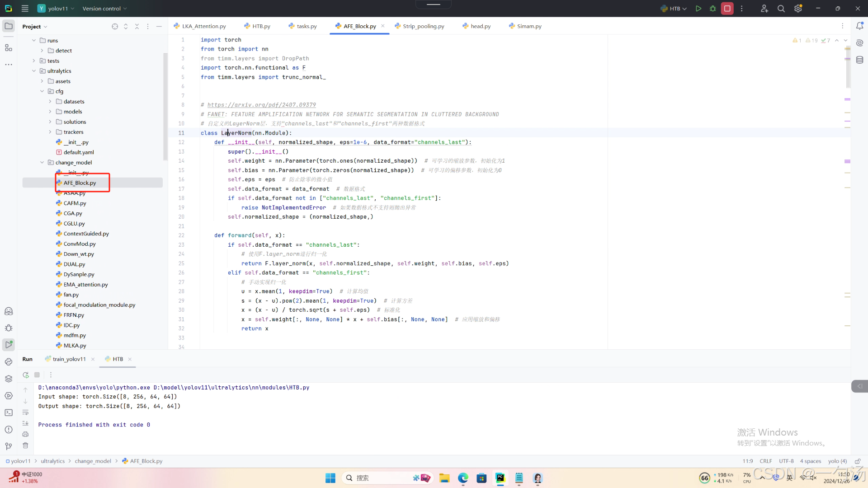868x488 pixels.
Task: Toggle the read-only lock icon in the status bar
Action: click(x=857, y=461)
